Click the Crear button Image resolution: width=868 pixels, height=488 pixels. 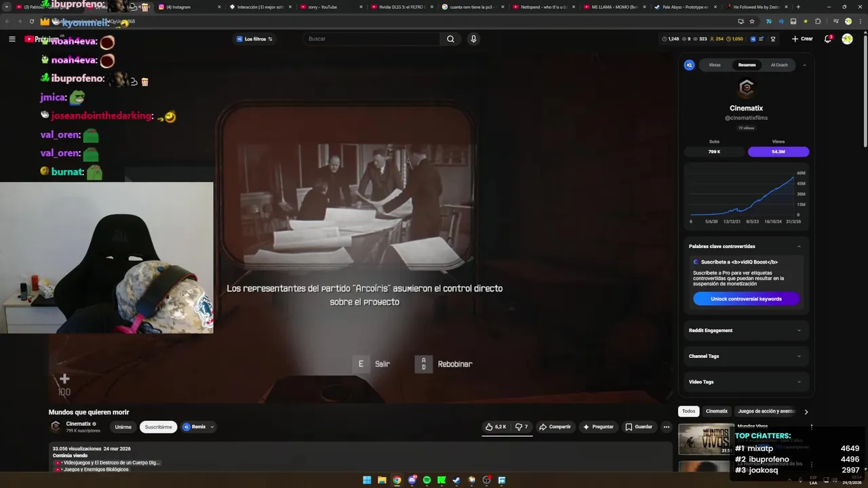[x=802, y=39]
